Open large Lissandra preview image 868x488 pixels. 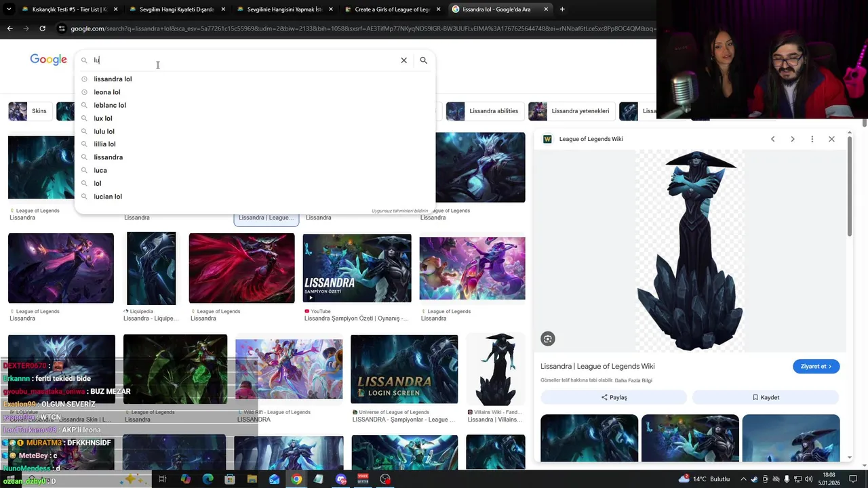[x=690, y=251]
